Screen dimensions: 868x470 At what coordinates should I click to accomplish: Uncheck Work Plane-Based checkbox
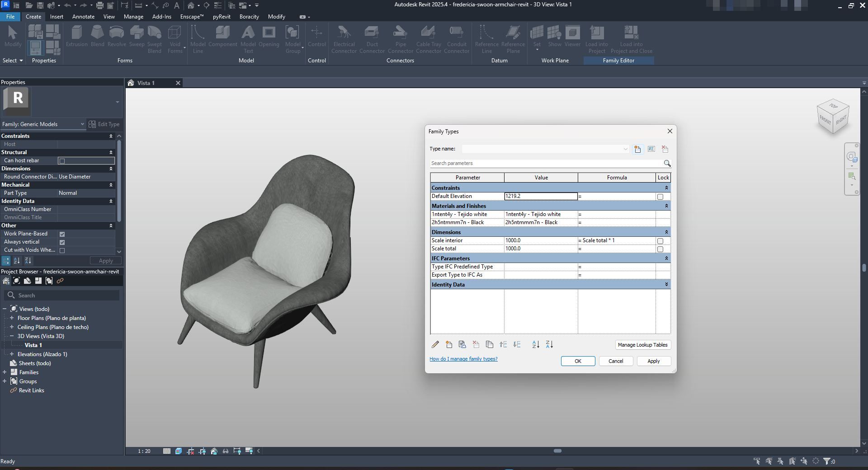tap(62, 234)
